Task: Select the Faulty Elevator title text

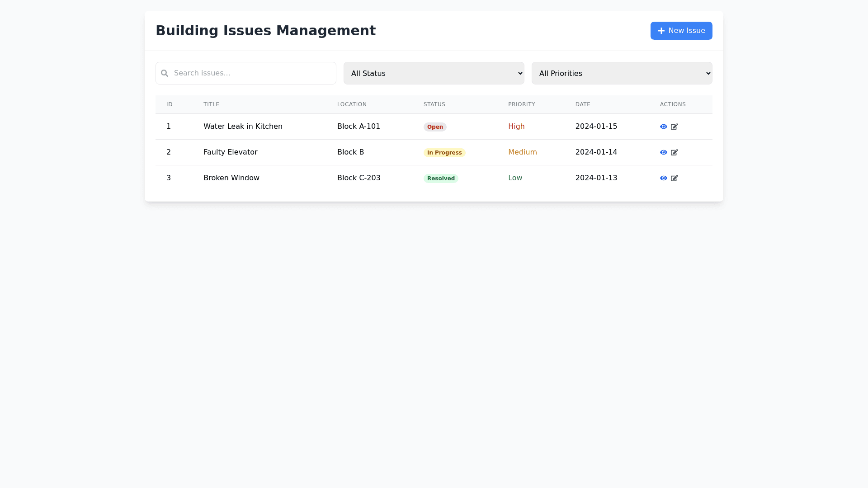Action: coord(230,152)
